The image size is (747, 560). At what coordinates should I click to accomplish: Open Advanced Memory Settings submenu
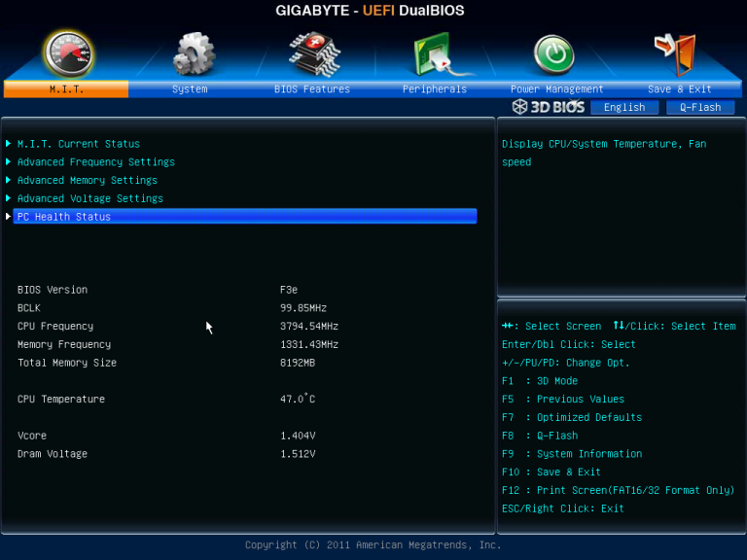point(88,180)
